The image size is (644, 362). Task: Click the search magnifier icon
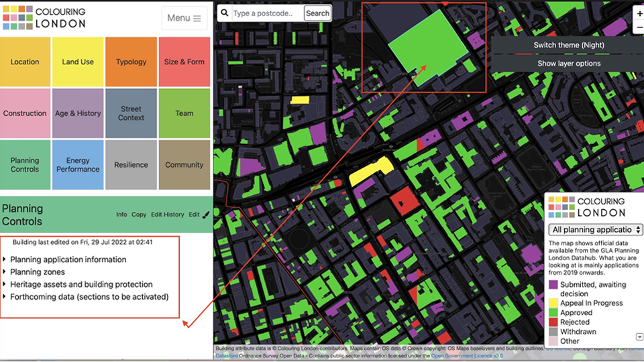224,13
